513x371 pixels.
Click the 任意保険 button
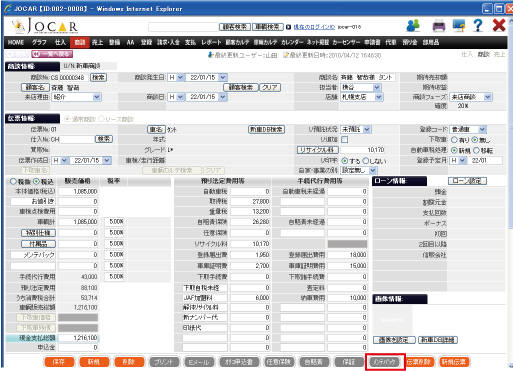click(278, 362)
